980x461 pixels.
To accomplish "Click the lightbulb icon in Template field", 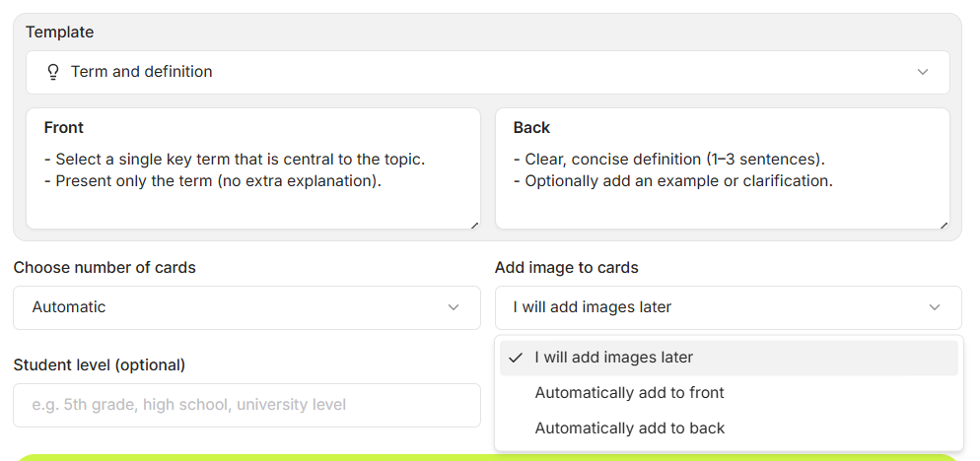I will [53, 73].
